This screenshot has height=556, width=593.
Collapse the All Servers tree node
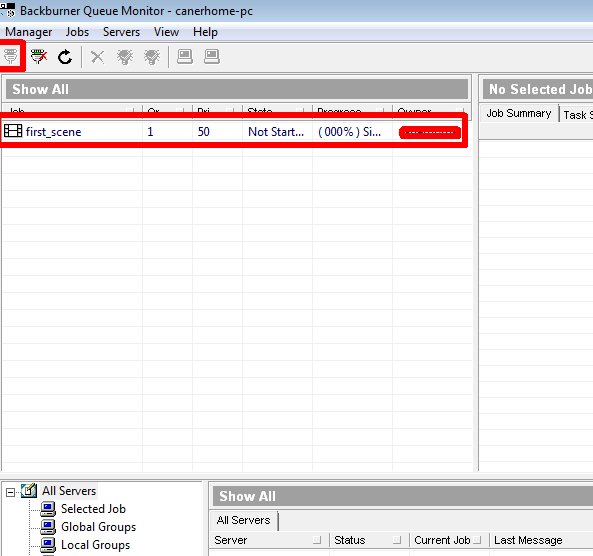(x=11, y=492)
